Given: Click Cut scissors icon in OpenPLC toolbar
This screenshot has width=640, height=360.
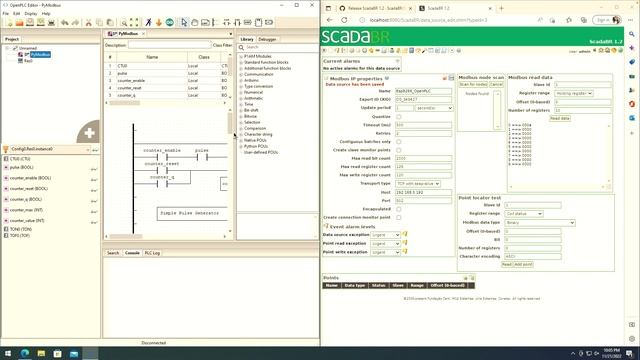Looking at the screenshot, I should (x=88, y=23).
